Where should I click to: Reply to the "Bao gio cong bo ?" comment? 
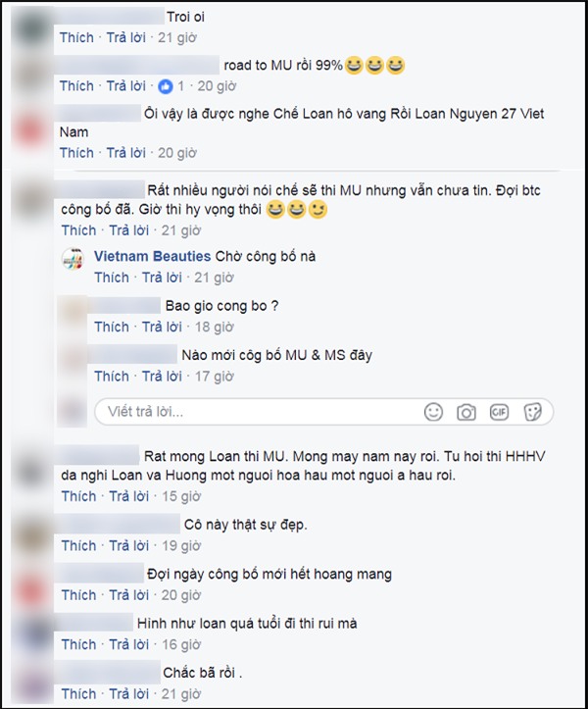tap(162, 327)
